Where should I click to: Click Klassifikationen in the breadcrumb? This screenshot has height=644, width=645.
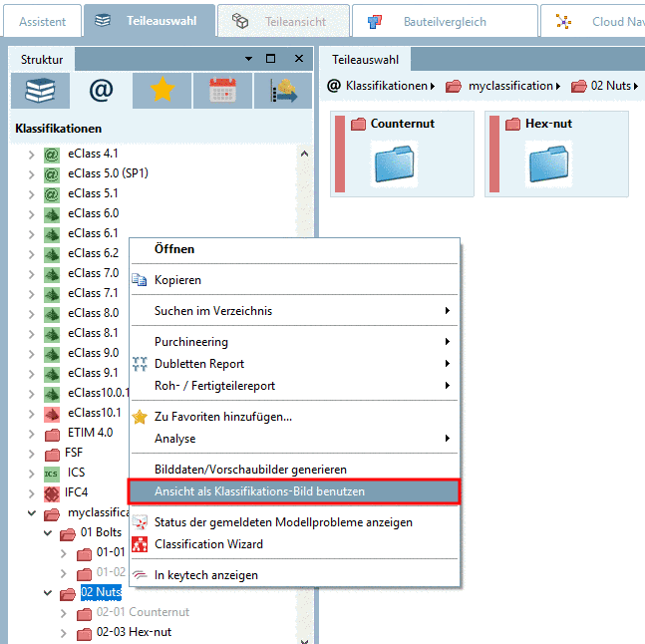point(386,86)
